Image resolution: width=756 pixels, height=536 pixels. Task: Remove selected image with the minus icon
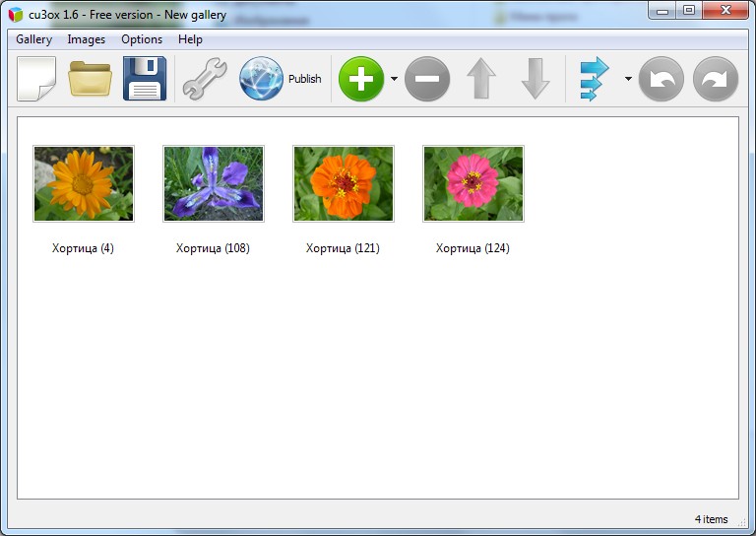coord(427,79)
